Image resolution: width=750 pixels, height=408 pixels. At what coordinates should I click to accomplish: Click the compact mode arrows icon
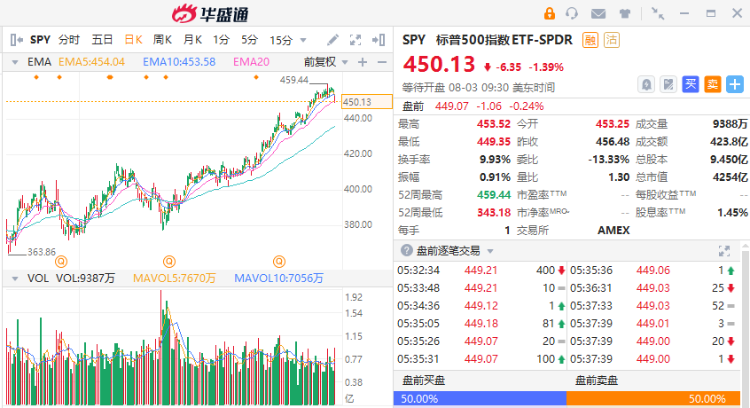coord(658,14)
